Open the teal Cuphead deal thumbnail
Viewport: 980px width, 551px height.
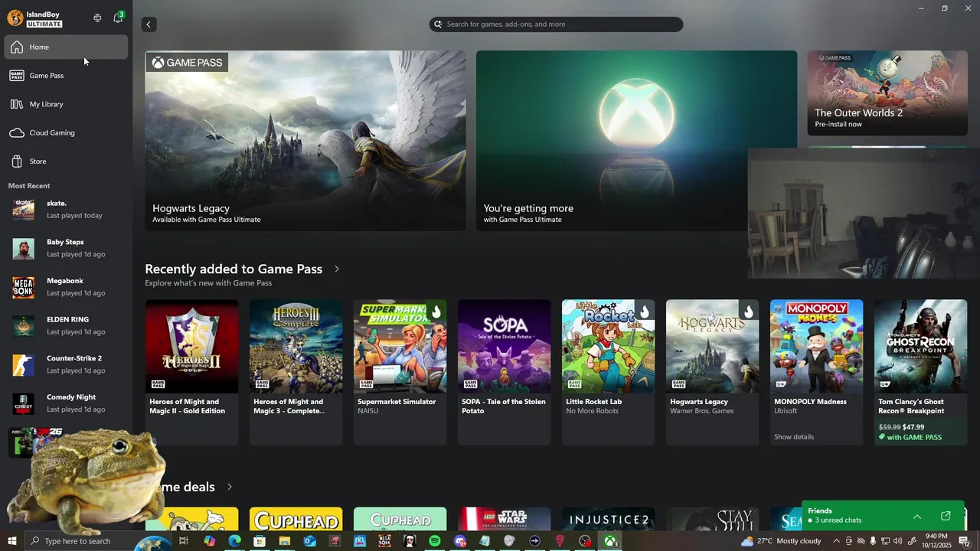point(400,518)
